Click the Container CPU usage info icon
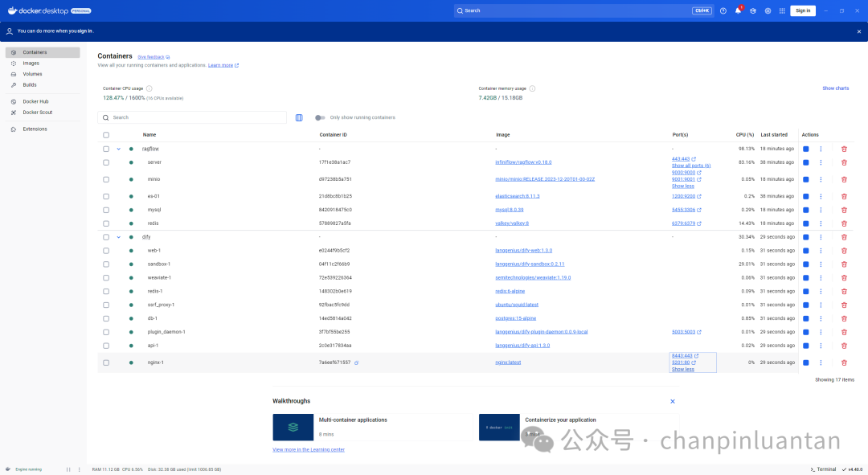Image resolution: width=868 pixels, height=475 pixels. click(x=149, y=88)
